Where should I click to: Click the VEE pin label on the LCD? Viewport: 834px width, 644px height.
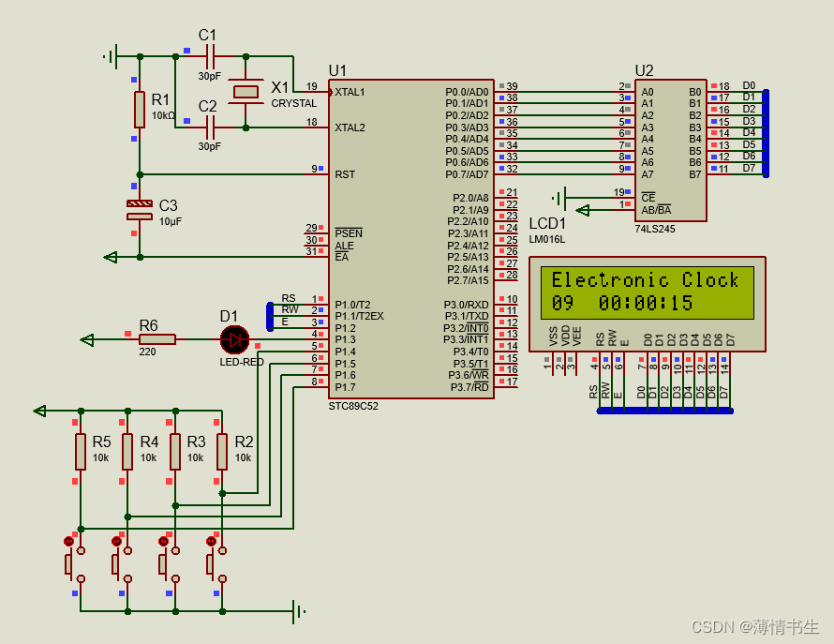577,337
